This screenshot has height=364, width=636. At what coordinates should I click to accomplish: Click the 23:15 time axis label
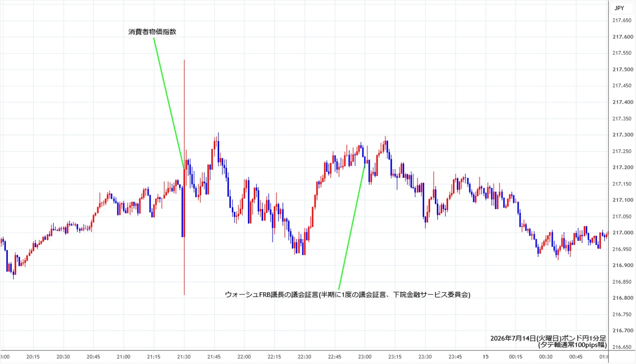pos(394,357)
